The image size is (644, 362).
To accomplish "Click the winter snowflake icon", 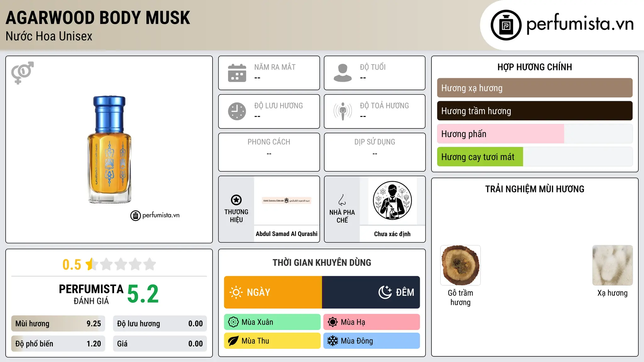I will click(333, 341).
